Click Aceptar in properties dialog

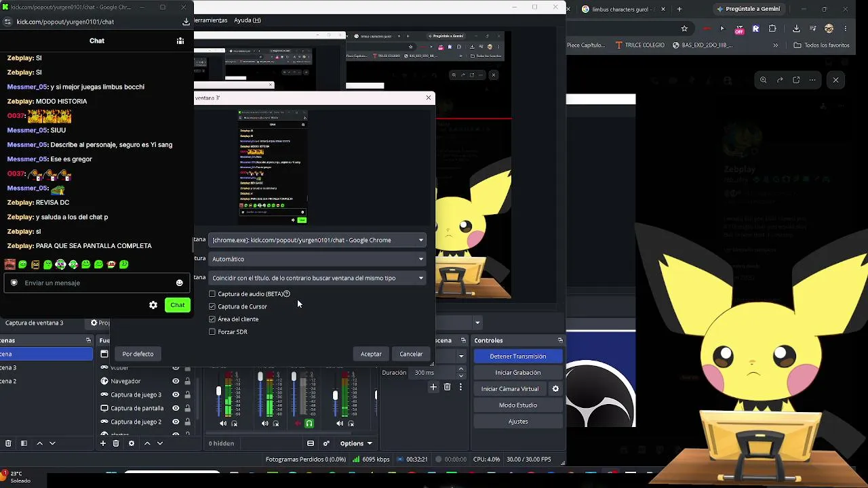(x=371, y=354)
